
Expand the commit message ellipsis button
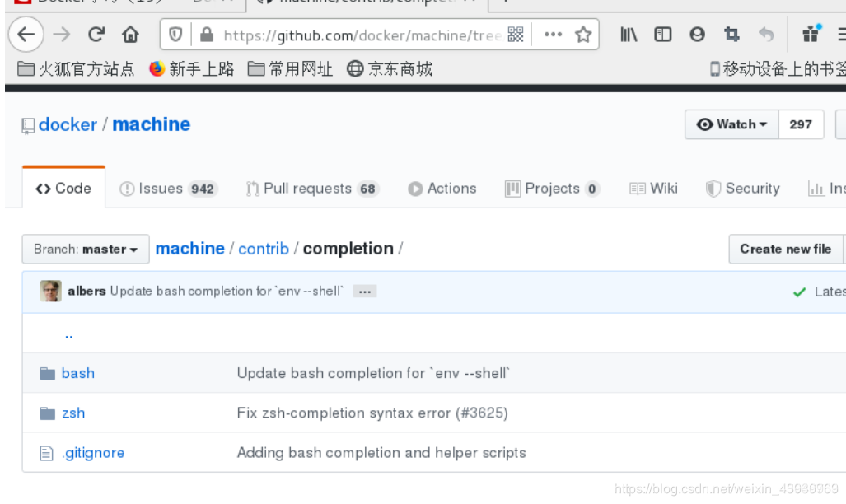365,292
